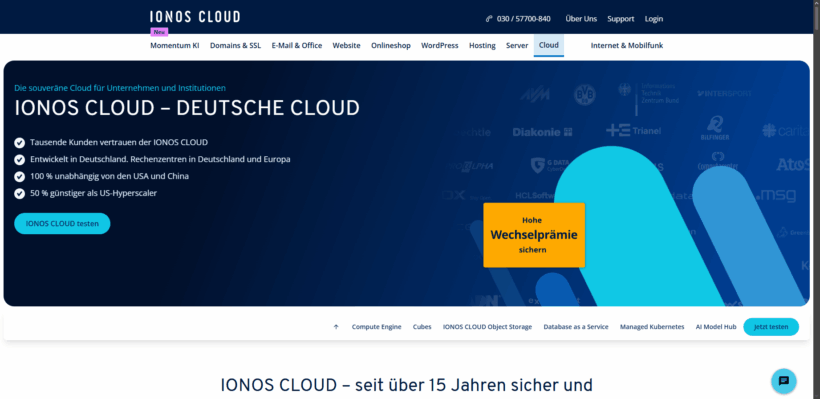This screenshot has height=399, width=820.
Task: Click the IONOS CLOUD logo
Action: point(195,17)
